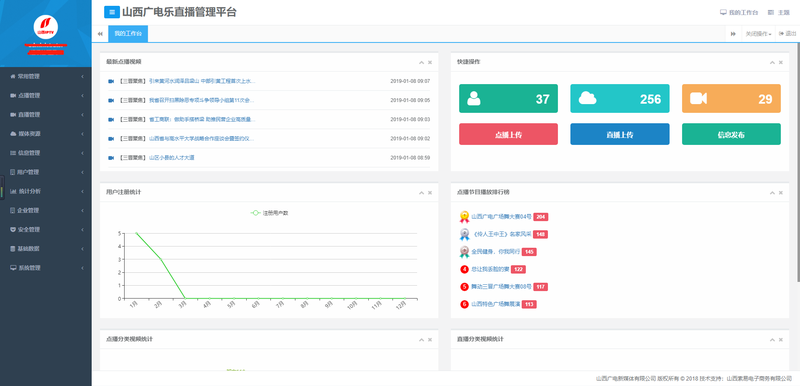Click the 204 play count badge

tap(541, 217)
